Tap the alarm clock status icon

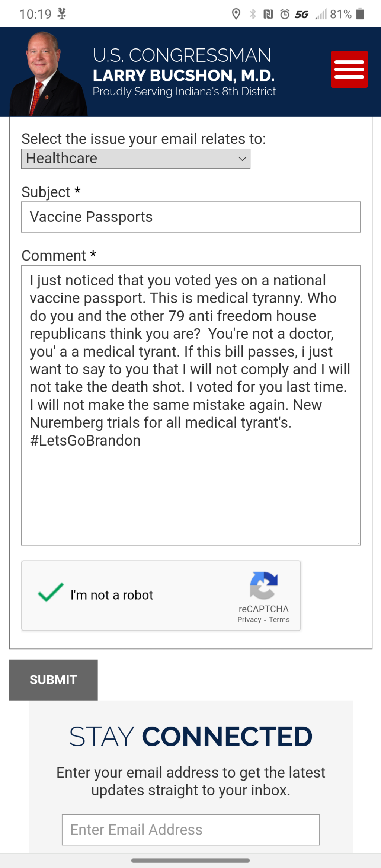(x=285, y=14)
